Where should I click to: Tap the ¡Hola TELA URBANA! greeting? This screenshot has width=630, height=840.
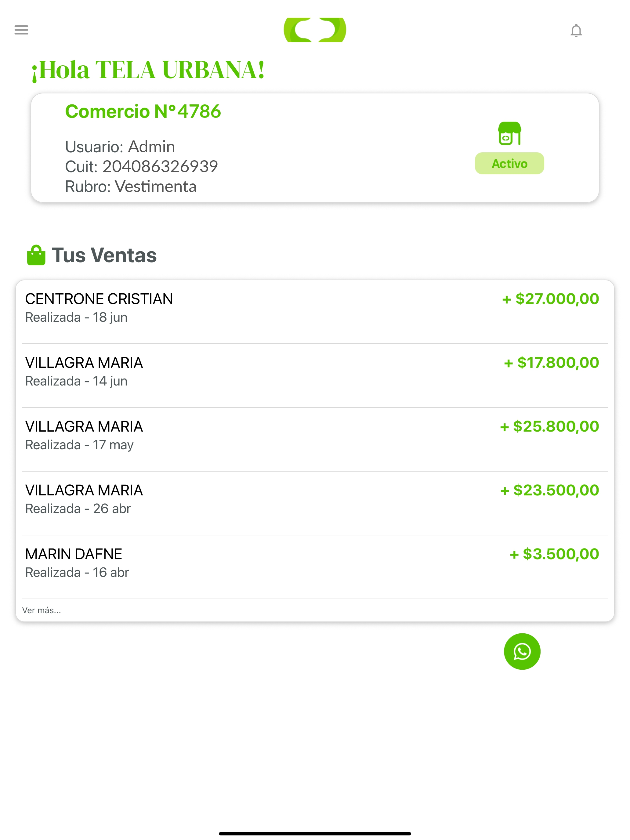coord(148,70)
